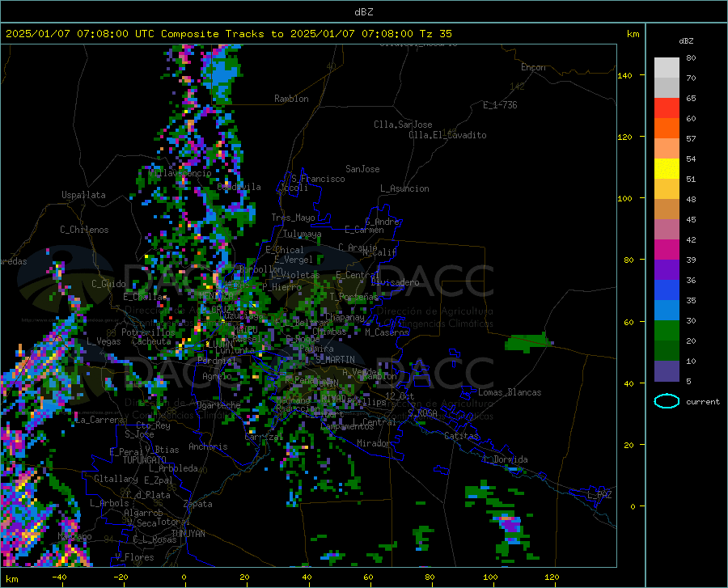Click the 'SanJose' map label

362,169
